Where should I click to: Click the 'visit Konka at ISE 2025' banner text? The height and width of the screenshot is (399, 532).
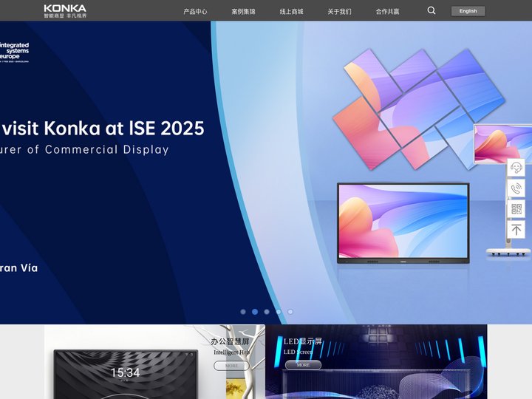coord(103,129)
